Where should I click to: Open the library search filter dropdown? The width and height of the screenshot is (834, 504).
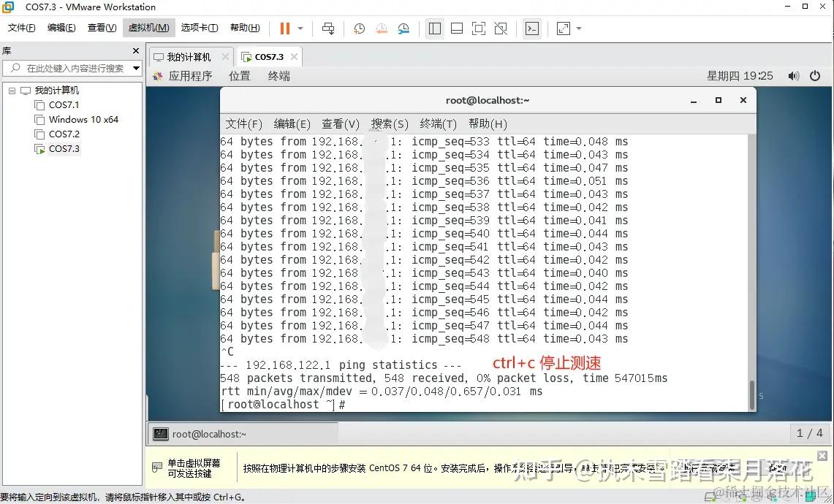(134, 68)
